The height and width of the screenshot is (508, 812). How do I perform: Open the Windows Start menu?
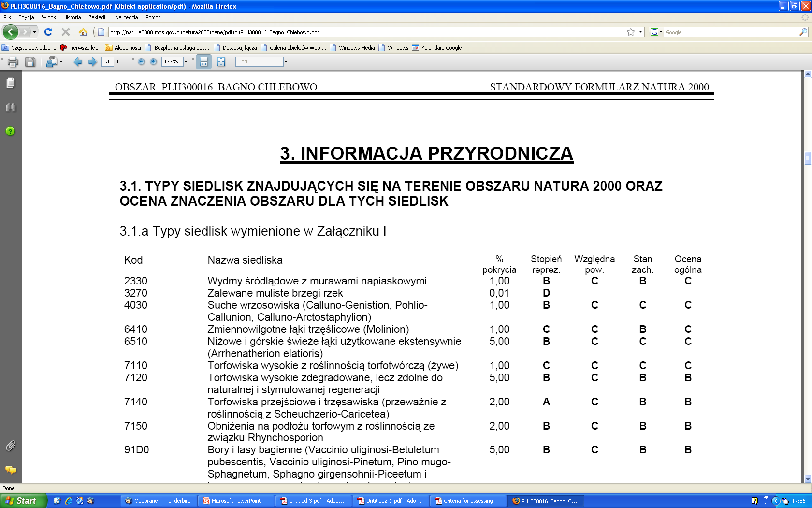pyautogui.click(x=23, y=501)
